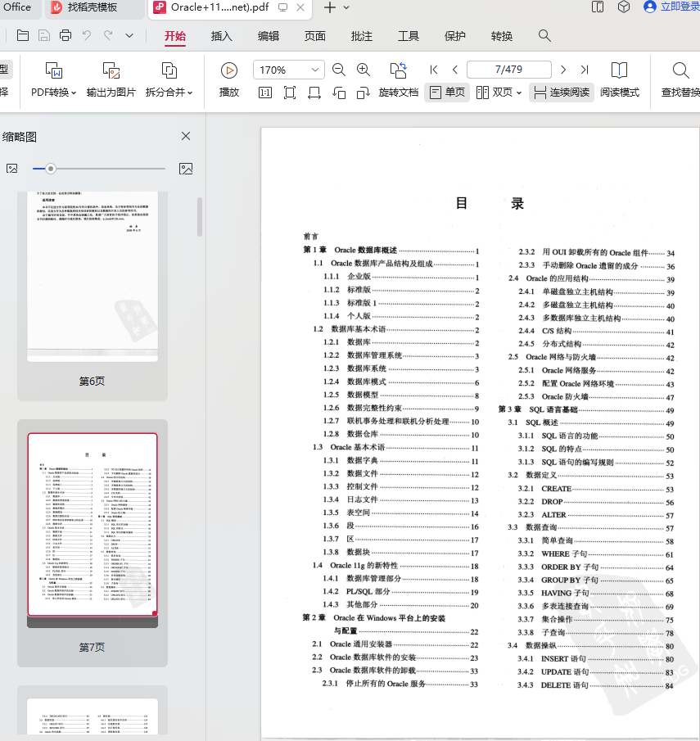Click the PDF转换 conversion icon

click(53, 71)
